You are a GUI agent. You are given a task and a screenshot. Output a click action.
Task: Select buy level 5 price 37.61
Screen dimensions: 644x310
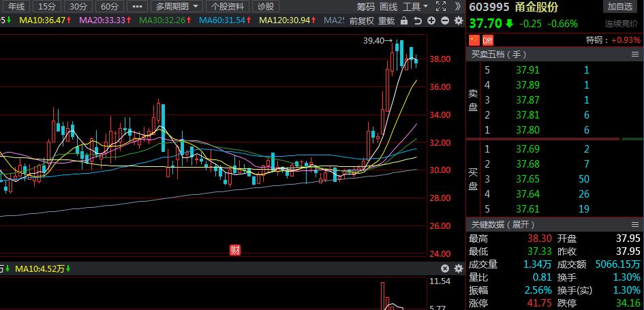[527, 209]
